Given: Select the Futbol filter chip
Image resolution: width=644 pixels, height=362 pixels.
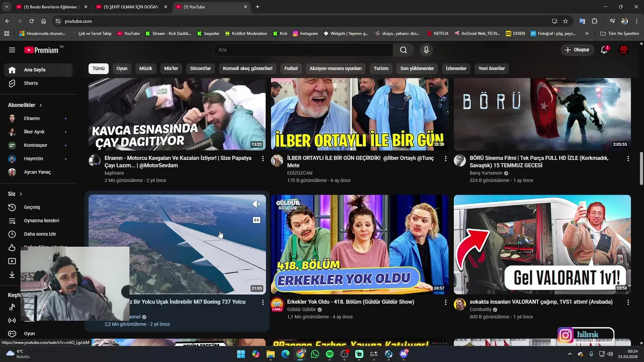Looking at the screenshot, I should point(291,68).
